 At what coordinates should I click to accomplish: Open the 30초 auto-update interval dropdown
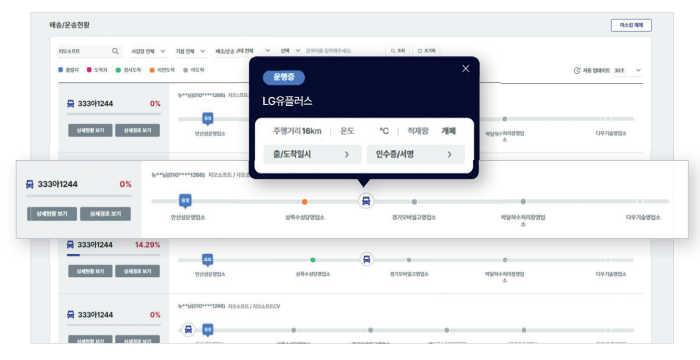pos(628,71)
